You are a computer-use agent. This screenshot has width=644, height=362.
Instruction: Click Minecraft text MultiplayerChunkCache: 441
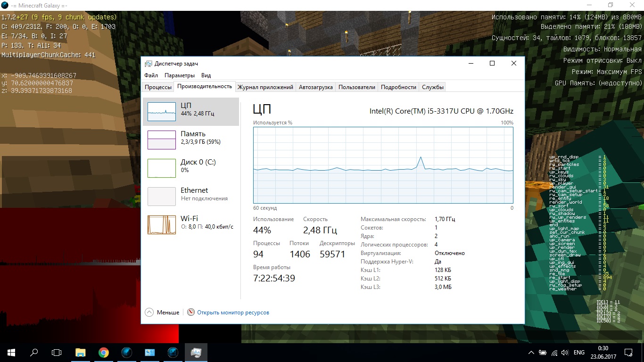coord(48,55)
